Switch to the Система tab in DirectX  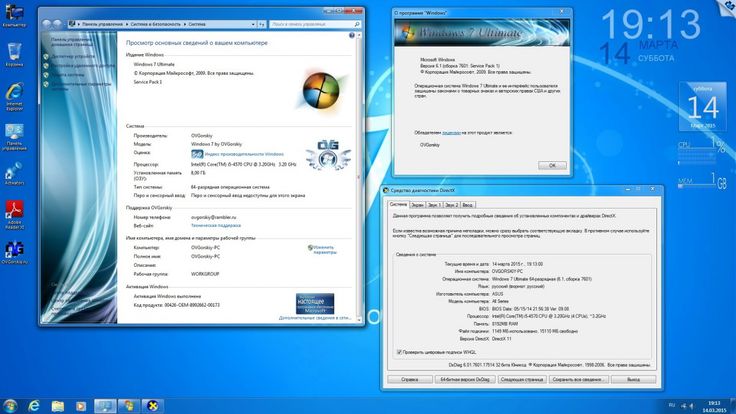point(398,205)
